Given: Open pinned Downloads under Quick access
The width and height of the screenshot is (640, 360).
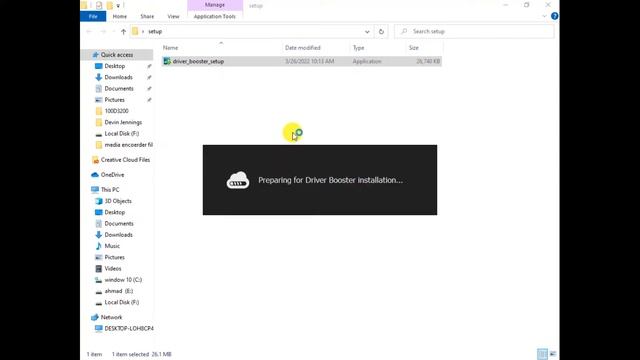Looking at the screenshot, I should [x=118, y=77].
